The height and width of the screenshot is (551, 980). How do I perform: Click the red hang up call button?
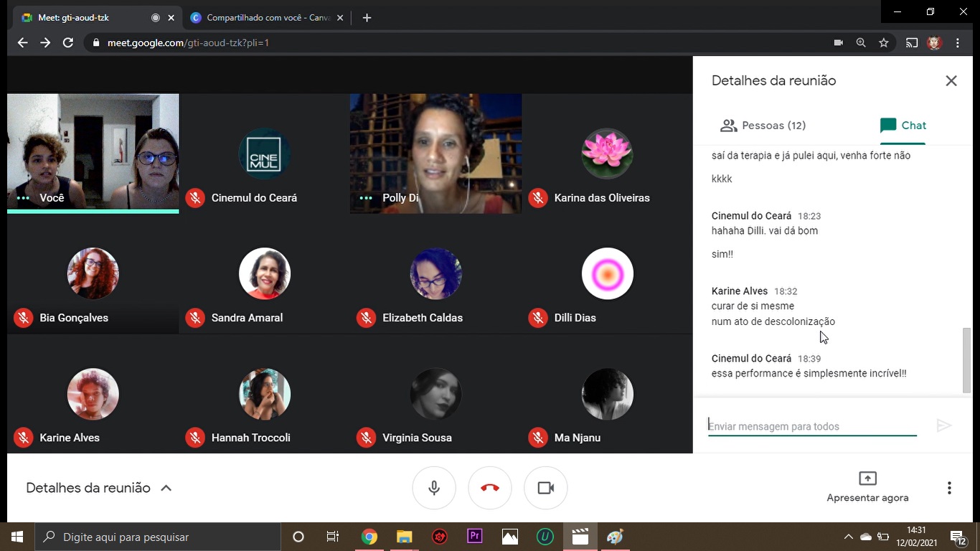[489, 488]
